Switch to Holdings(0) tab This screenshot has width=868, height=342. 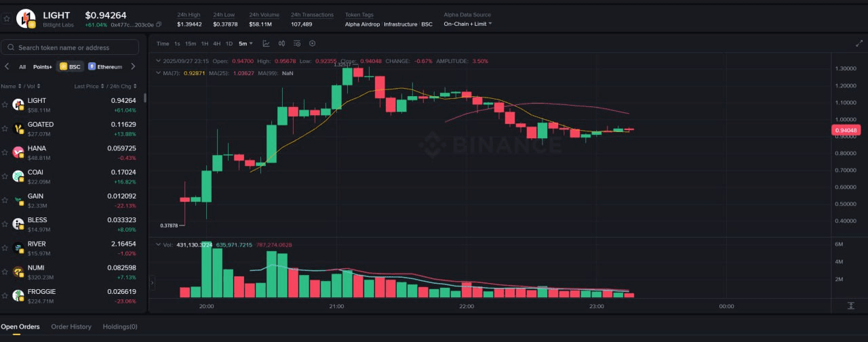point(120,326)
